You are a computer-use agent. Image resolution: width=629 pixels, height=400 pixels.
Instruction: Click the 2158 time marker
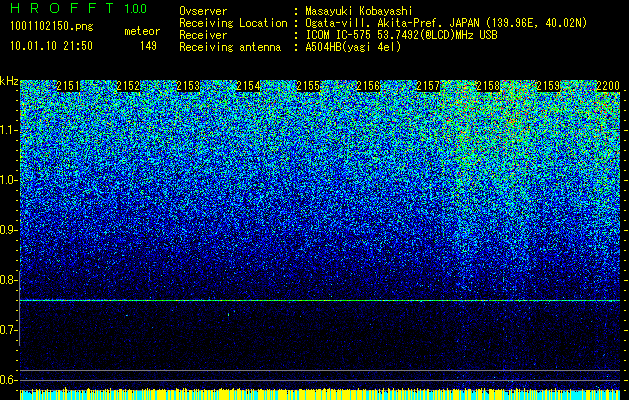pos(488,86)
